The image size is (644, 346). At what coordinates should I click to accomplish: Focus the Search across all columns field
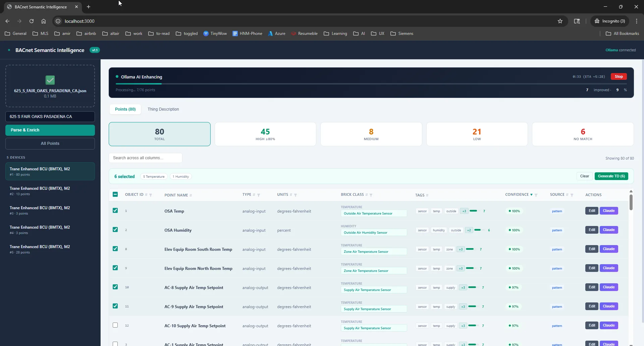coord(146,158)
